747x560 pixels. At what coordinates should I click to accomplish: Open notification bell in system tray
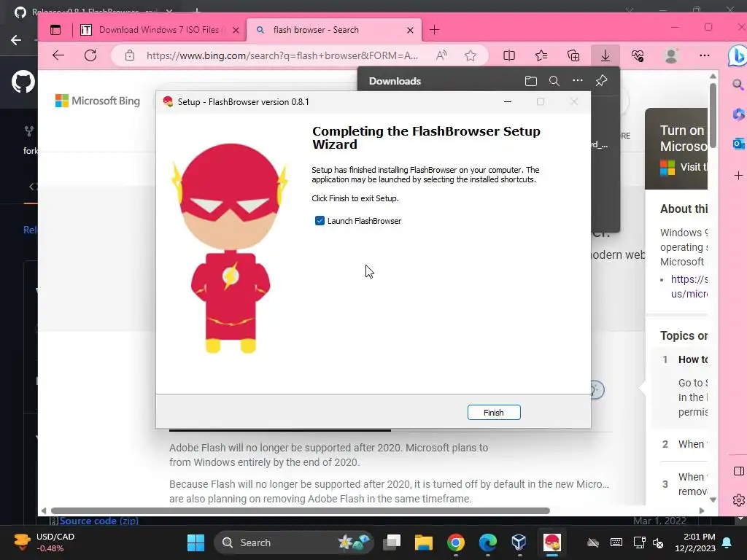pyautogui.click(x=727, y=542)
